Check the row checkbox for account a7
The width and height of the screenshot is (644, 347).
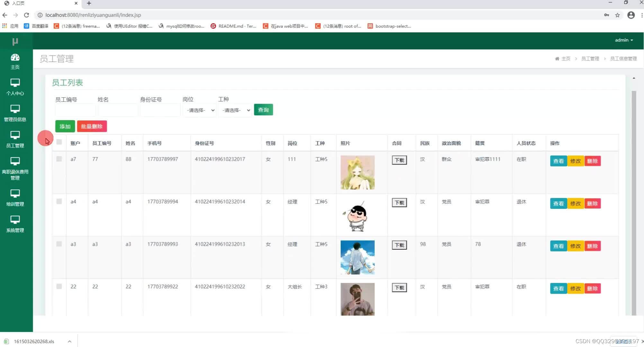coord(59,159)
